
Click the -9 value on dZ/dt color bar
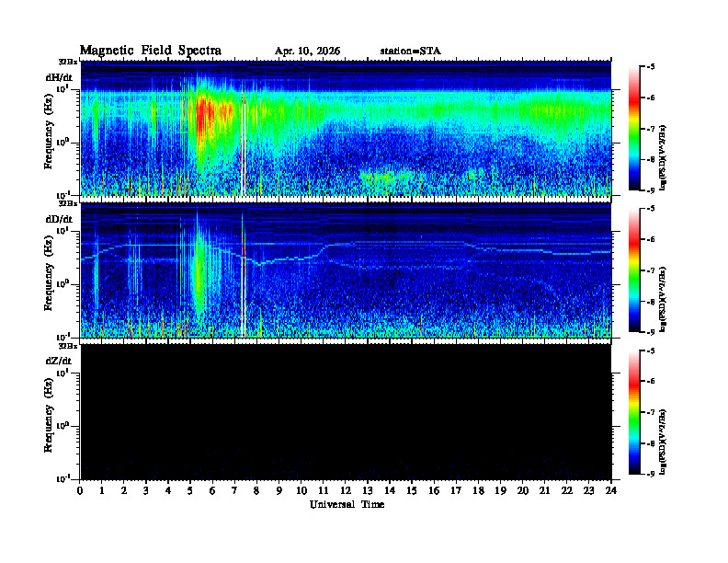pos(651,474)
